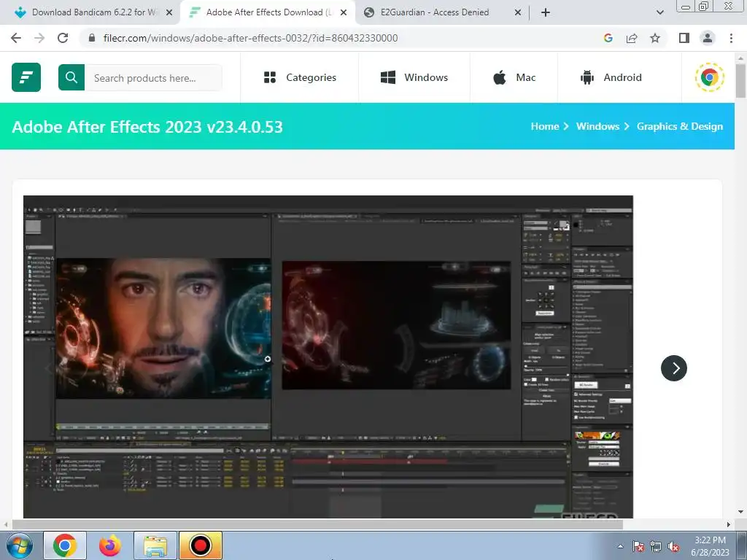
Task: Open the Mac section menu
Action: tap(514, 77)
